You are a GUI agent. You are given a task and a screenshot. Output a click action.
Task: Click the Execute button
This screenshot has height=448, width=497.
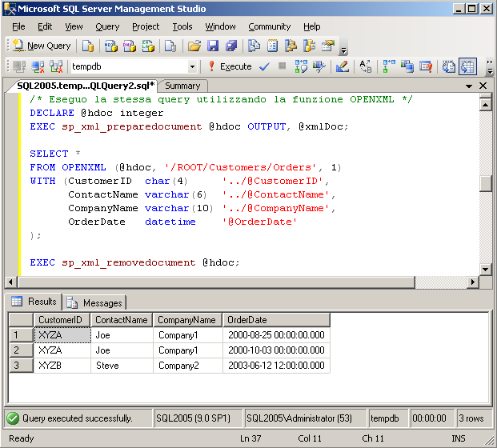point(230,66)
